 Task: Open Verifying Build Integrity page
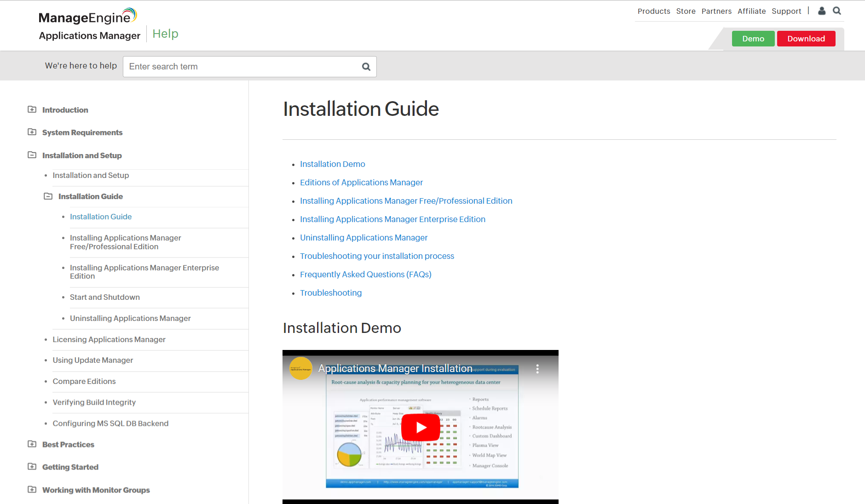coord(94,402)
